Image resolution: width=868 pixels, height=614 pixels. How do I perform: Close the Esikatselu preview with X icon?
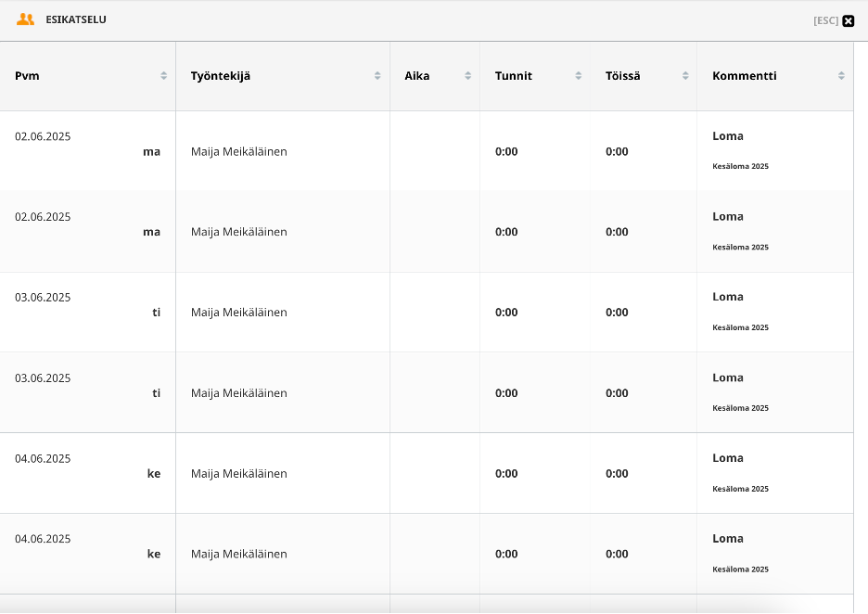(849, 21)
